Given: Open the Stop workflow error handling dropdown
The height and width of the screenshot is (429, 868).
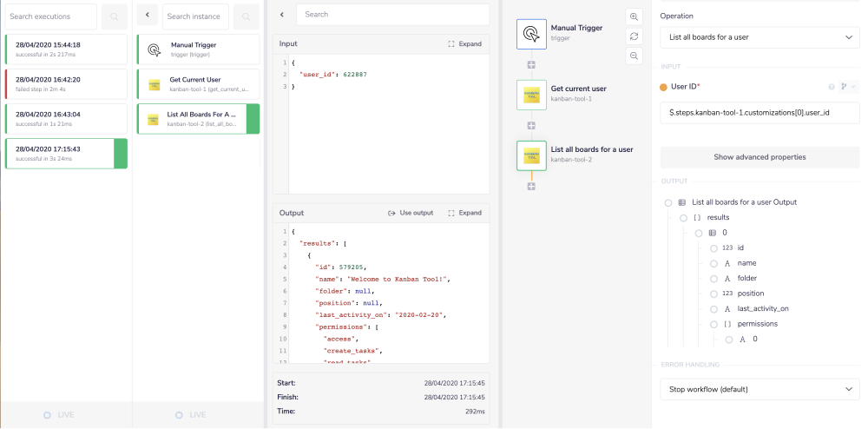Looking at the screenshot, I should tap(759, 389).
